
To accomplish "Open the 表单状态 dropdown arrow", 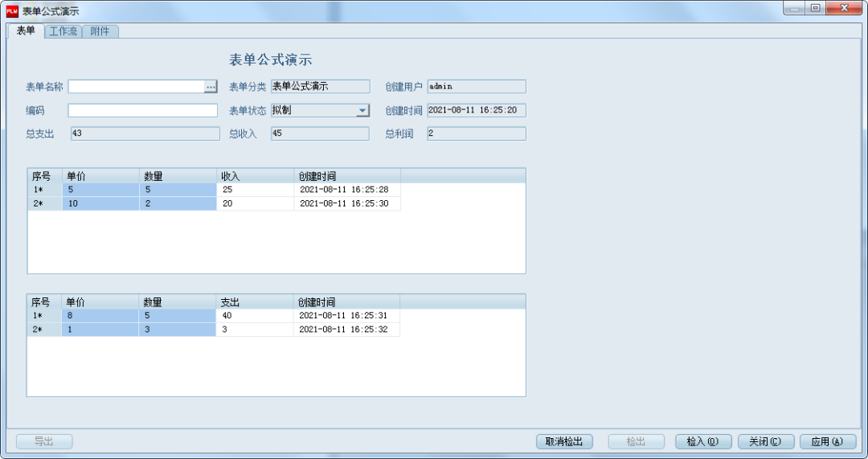I will click(x=362, y=111).
